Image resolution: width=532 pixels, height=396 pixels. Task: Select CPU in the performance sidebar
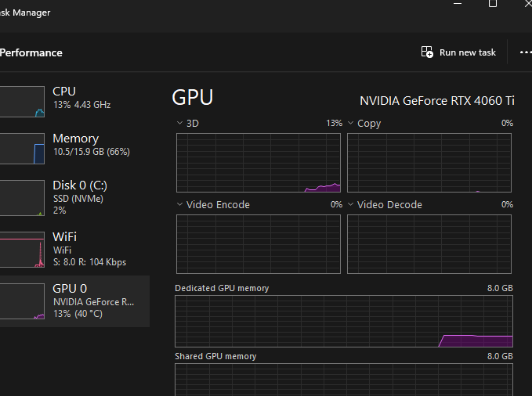pos(74,98)
